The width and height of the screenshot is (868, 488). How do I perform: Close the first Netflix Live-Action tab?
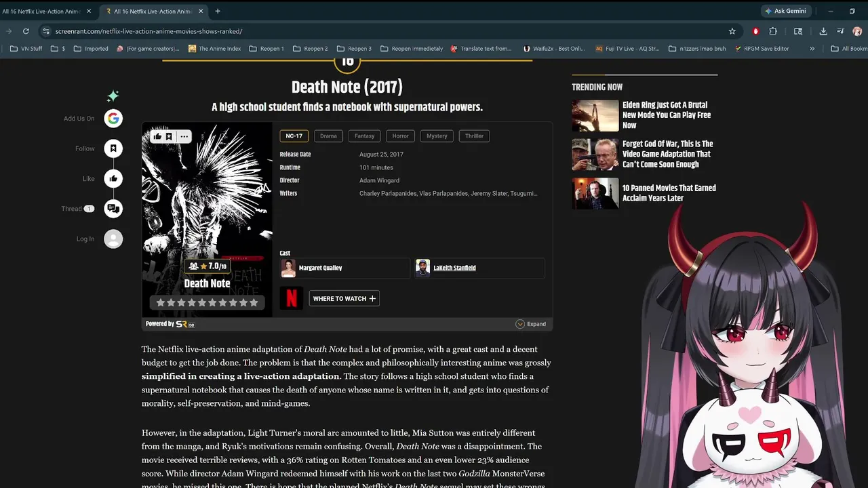pos(89,11)
